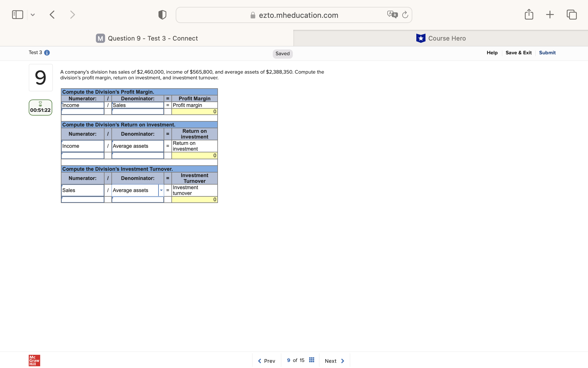Click the Help link
The width and height of the screenshot is (588, 368).
(492, 53)
